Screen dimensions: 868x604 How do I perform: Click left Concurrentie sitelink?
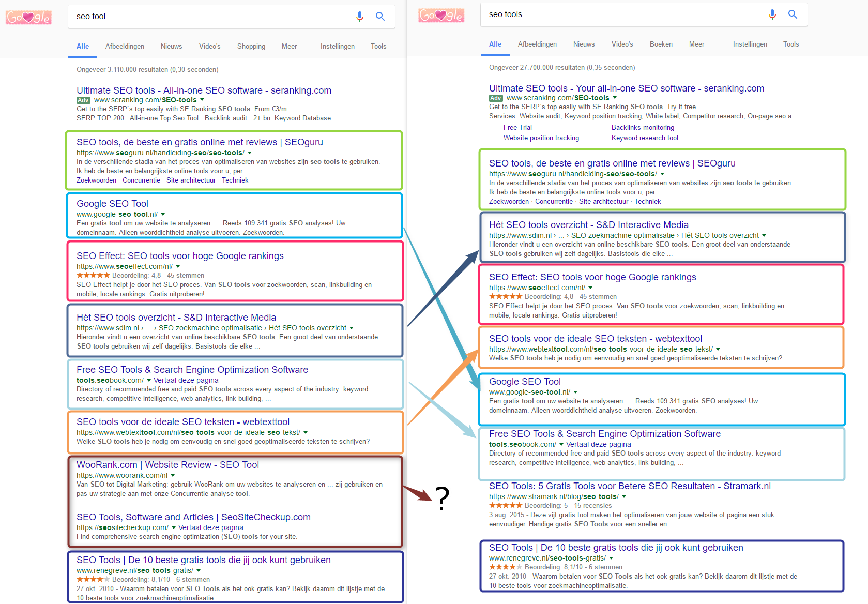coord(141,180)
